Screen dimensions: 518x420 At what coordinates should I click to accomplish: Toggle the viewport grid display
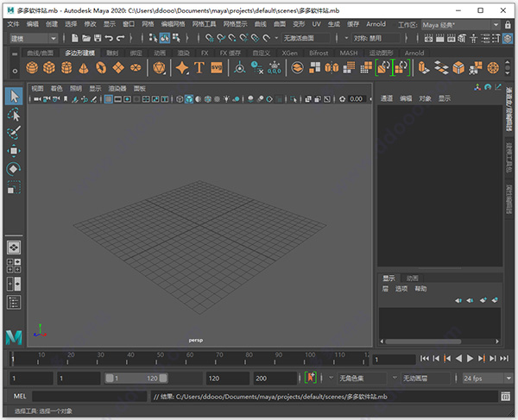(x=107, y=100)
